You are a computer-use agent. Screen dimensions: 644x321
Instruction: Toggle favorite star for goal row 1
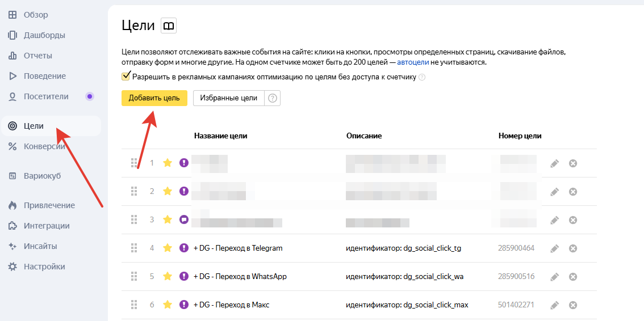point(167,163)
